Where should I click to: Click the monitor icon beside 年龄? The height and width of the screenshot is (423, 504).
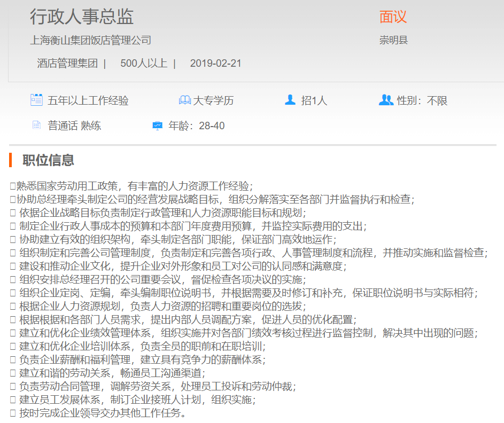click(157, 126)
